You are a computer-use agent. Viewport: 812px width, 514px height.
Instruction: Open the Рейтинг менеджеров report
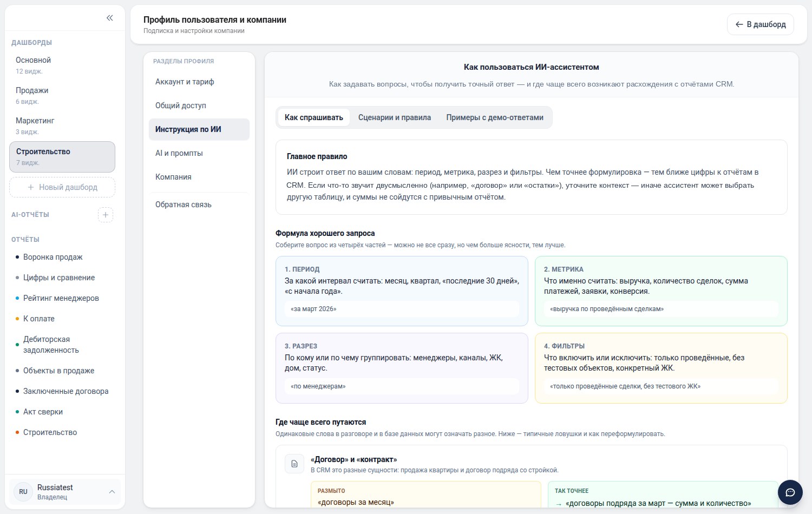pos(62,298)
